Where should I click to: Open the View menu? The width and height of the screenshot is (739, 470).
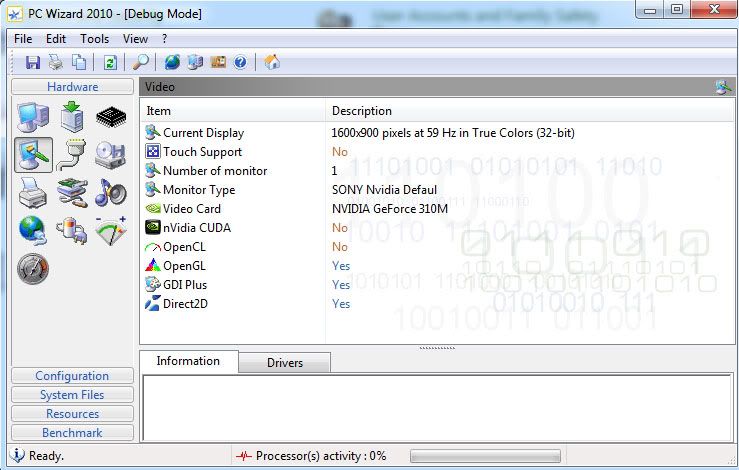pyautogui.click(x=135, y=39)
